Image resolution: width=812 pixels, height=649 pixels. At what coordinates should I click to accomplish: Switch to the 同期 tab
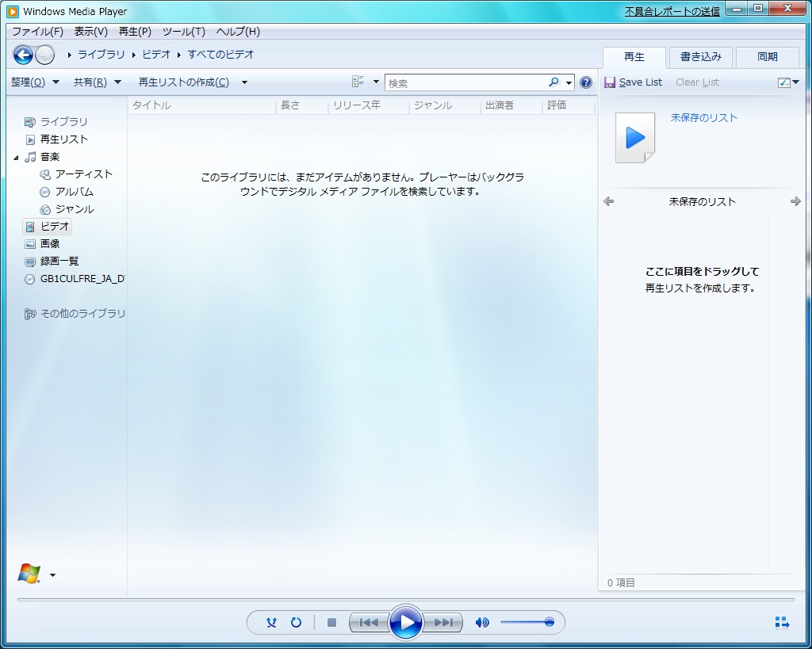click(768, 57)
